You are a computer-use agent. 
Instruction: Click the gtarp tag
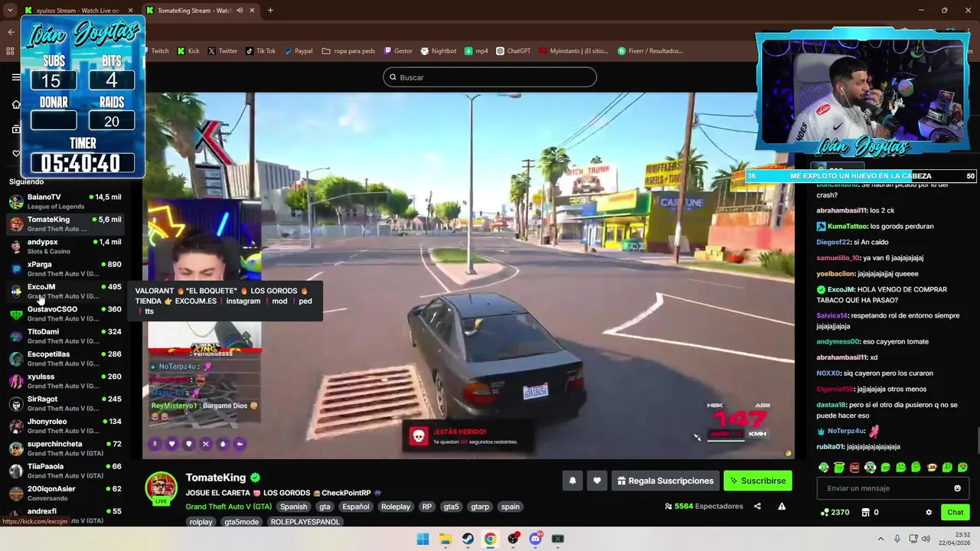tap(480, 507)
